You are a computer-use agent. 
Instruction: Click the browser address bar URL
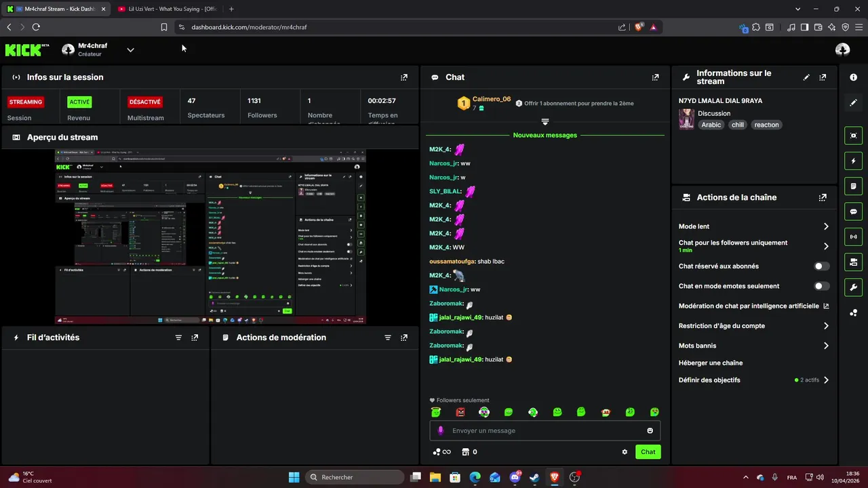tap(249, 27)
